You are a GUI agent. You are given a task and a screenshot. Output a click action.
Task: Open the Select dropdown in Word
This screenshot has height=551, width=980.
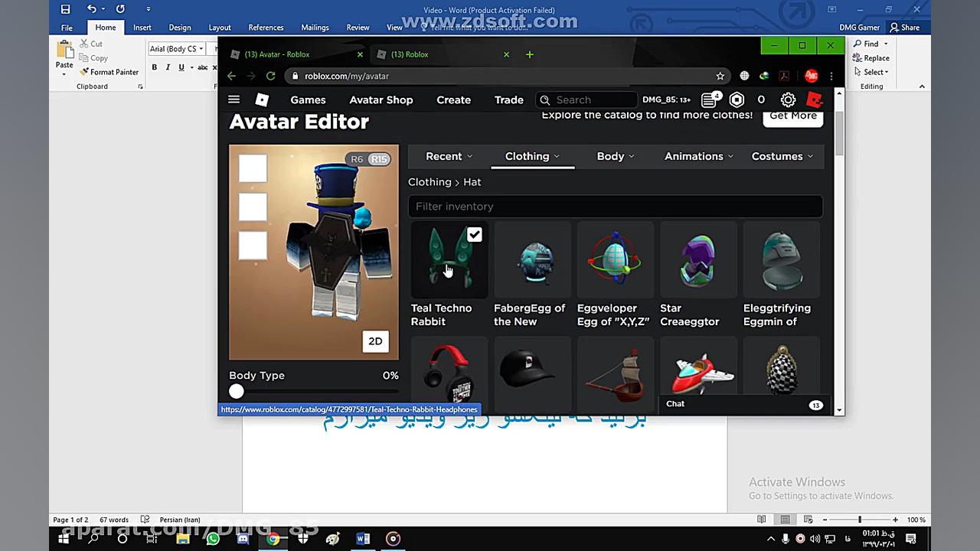871,72
